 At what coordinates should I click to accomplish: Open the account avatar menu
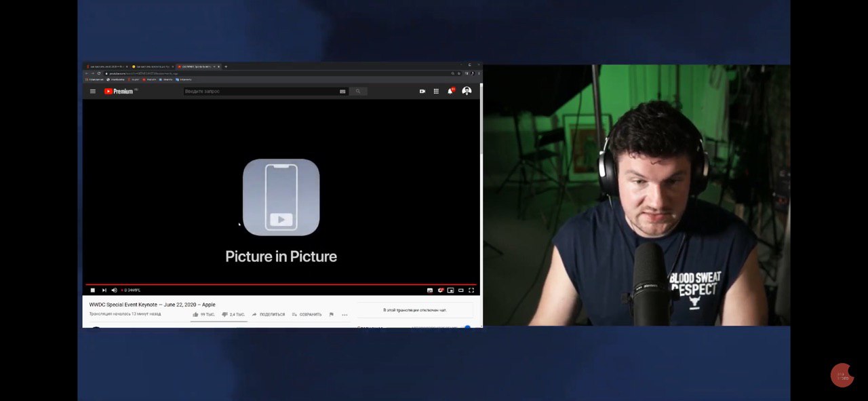467,91
